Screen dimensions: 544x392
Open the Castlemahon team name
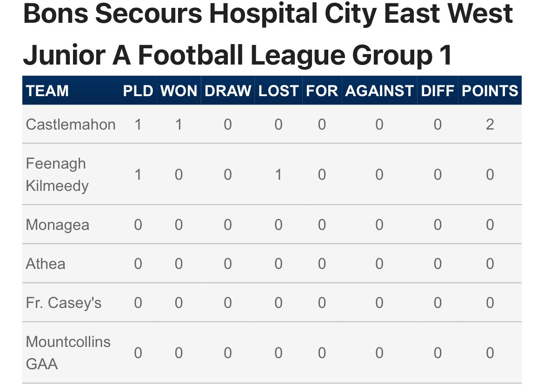click(x=71, y=124)
